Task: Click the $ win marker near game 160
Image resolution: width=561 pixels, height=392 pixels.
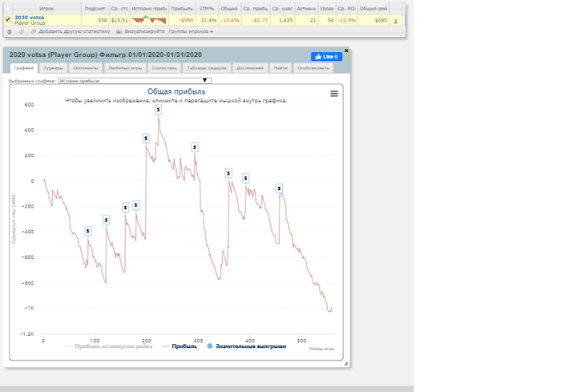Action: tap(125, 208)
